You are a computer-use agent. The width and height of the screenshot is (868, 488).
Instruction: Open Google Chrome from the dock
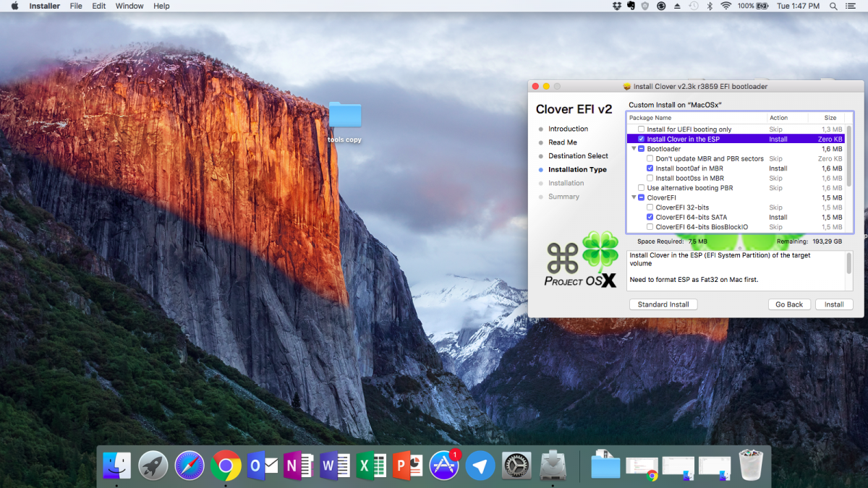coord(226,466)
